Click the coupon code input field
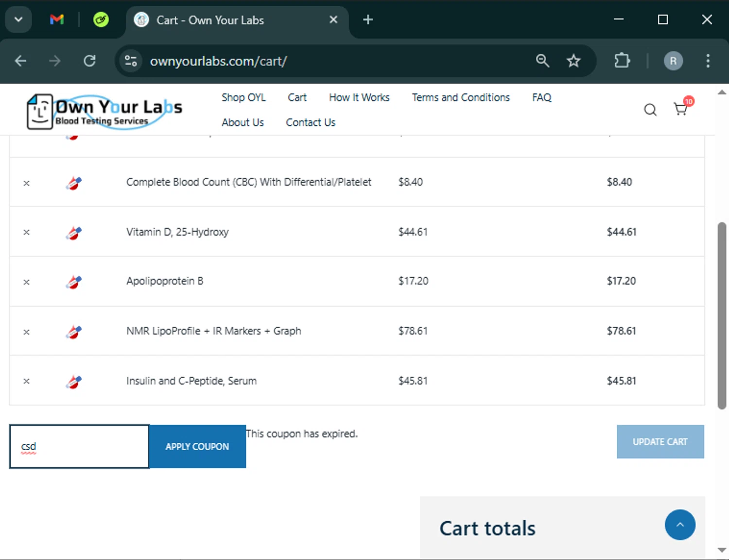 tap(79, 447)
